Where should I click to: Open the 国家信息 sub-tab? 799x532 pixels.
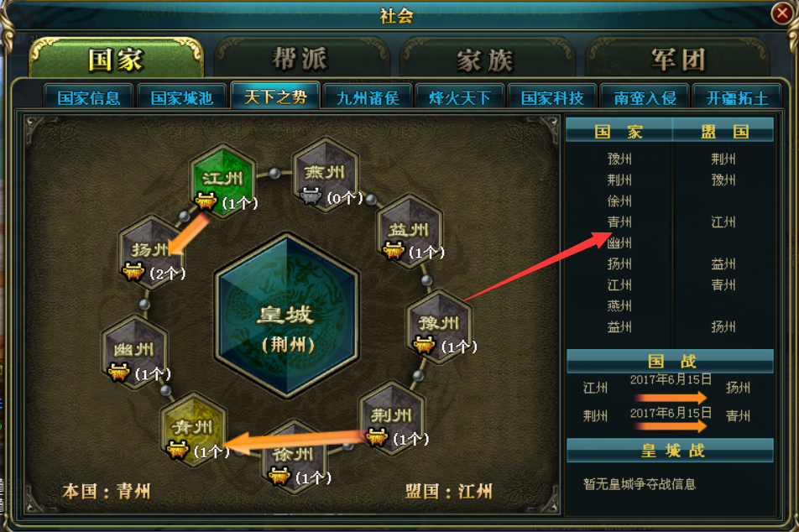[89, 97]
